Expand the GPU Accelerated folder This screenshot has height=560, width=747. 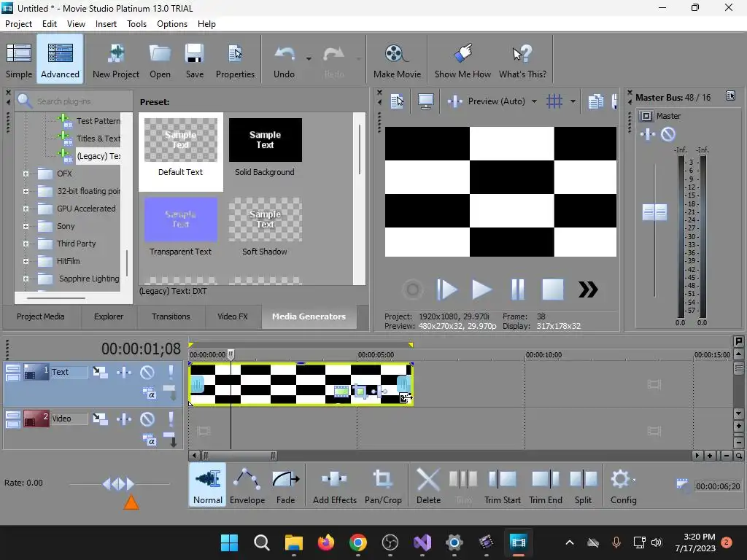pyautogui.click(x=26, y=209)
